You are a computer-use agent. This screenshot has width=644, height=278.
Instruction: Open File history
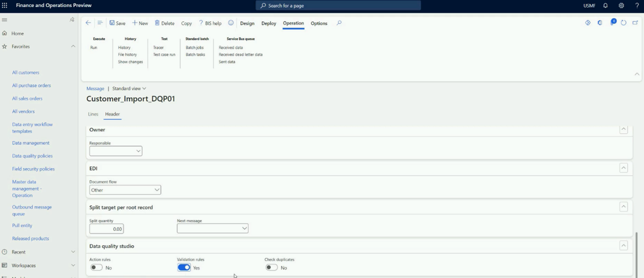[x=127, y=55]
